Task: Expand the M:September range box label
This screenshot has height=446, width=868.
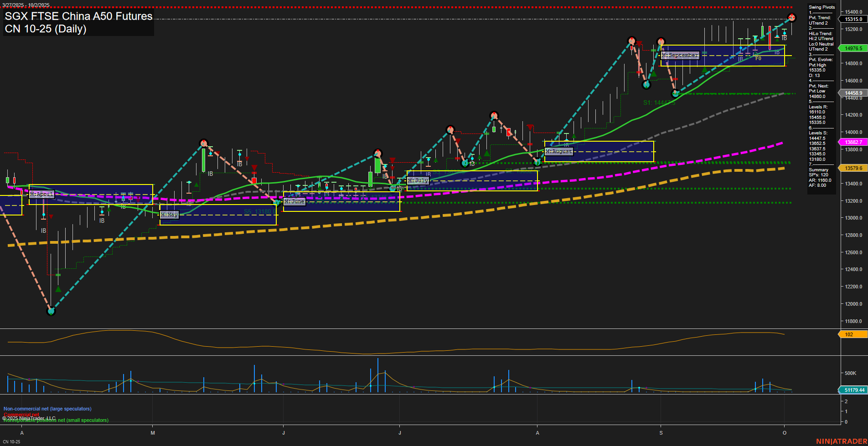Action: click(x=679, y=55)
